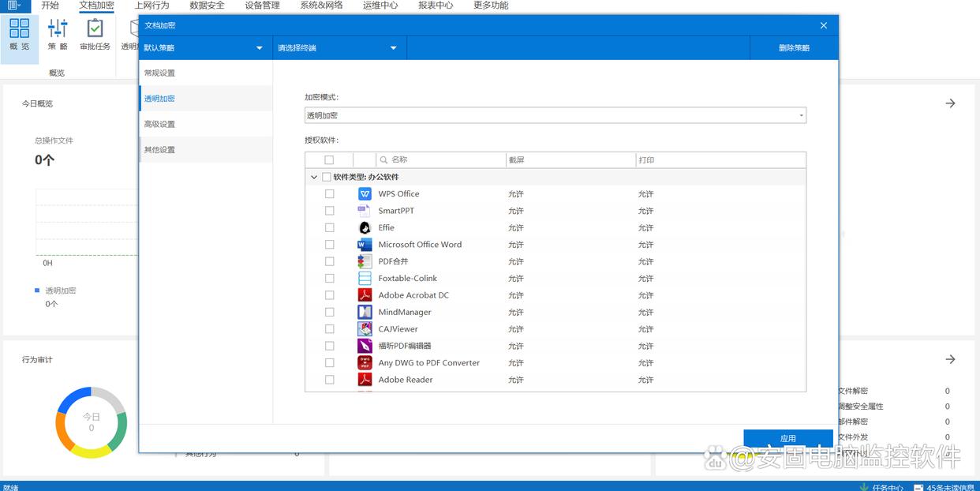The height and width of the screenshot is (491, 980).
Task: Click the 删除策略 delete policy button
Action: [793, 48]
